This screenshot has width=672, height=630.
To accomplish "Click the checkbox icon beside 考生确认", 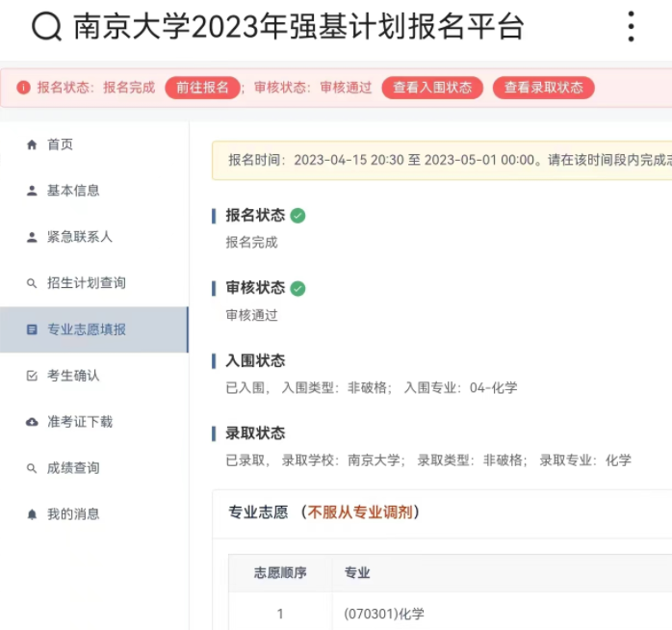I will tap(32, 376).
